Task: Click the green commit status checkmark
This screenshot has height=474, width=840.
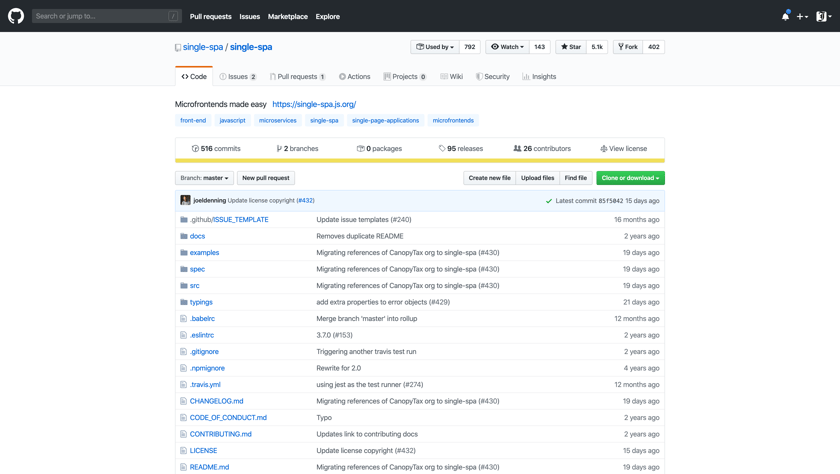Action: pyautogui.click(x=549, y=201)
